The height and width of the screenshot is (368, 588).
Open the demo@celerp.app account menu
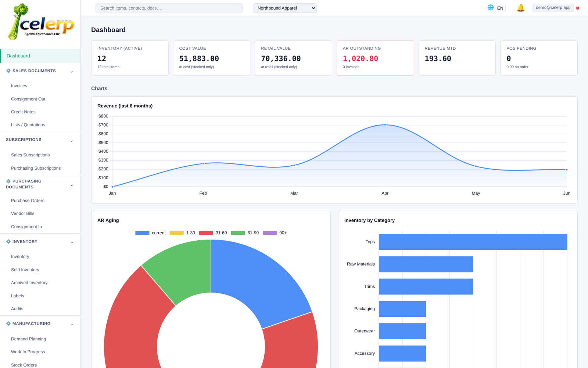pos(553,7)
